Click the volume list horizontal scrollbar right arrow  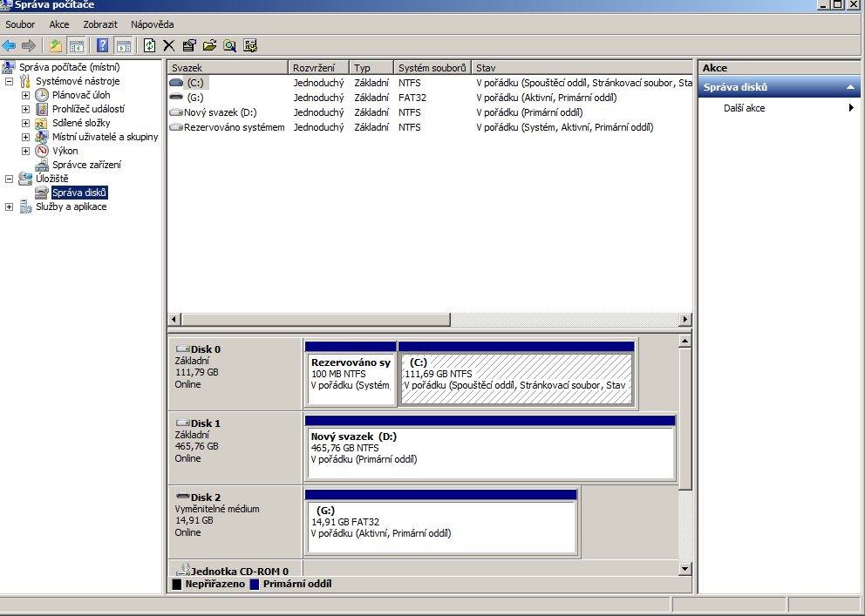click(685, 320)
